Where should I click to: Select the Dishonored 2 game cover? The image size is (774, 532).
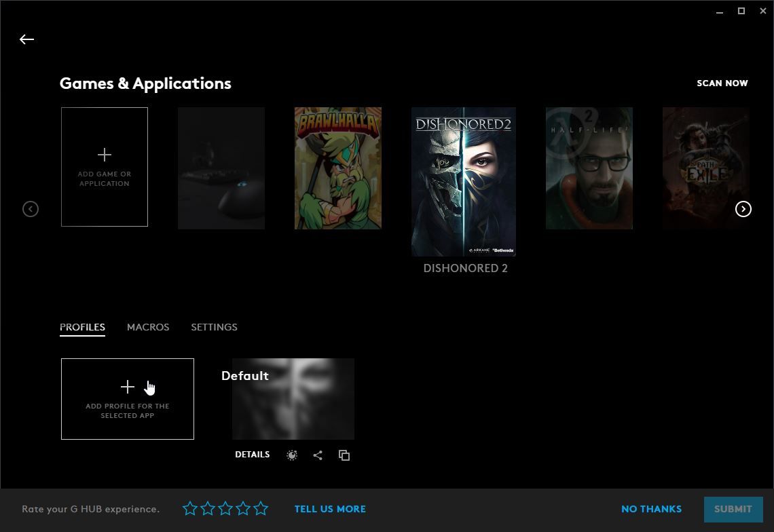pos(464,182)
